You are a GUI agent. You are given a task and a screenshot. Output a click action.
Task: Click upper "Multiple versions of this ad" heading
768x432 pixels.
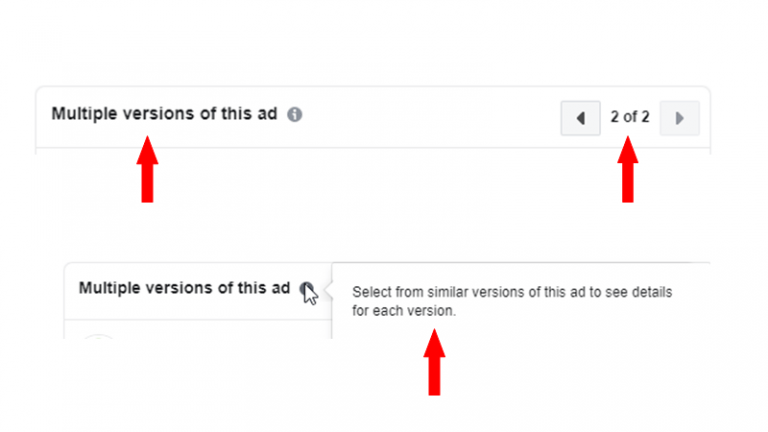point(164,114)
